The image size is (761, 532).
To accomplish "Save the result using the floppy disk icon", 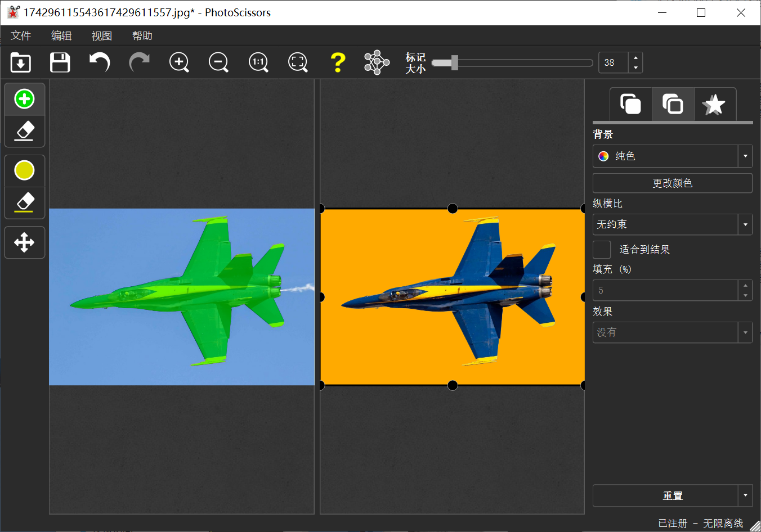I will coord(60,62).
